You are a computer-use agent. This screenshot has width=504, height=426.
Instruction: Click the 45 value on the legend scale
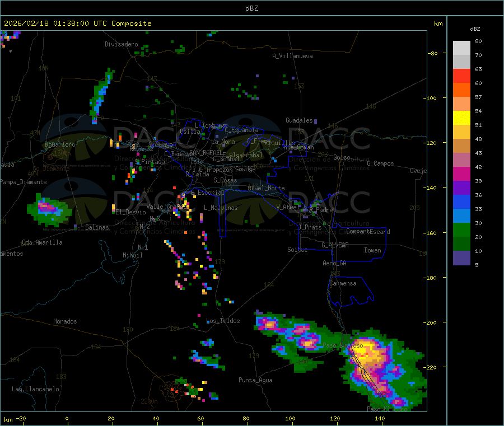click(478, 153)
